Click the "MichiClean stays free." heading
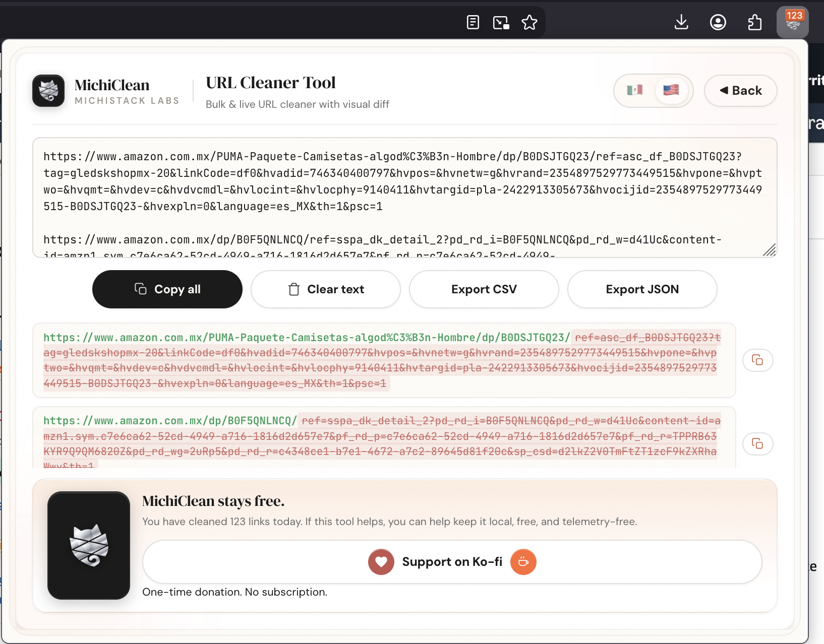The image size is (824, 644). pos(213,501)
